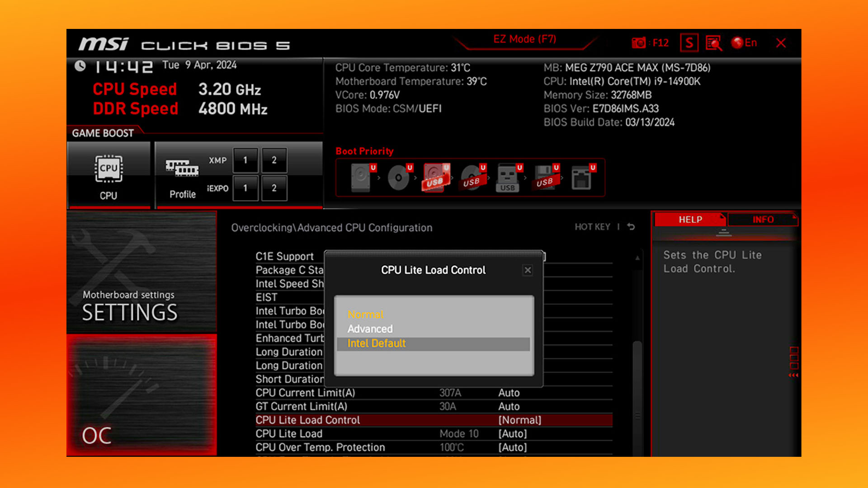Screen dimensions: 868x488
Task: Open the Motherboard SETTINGS panel
Action: pyautogui.click(x=142, y=272)
